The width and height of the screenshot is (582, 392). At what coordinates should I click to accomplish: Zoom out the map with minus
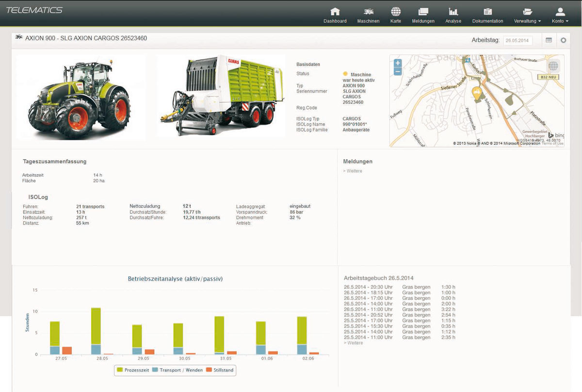[x=398, y=71]
